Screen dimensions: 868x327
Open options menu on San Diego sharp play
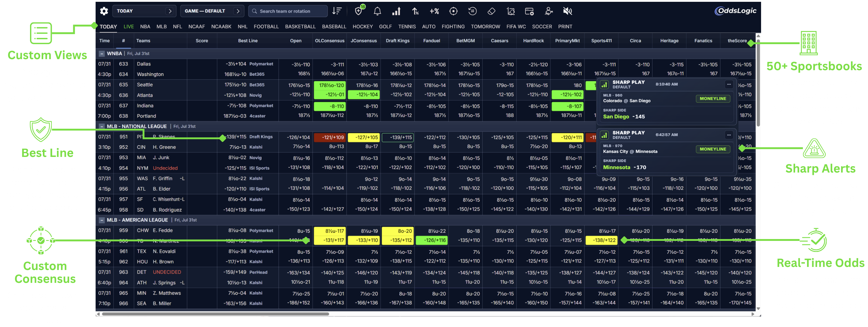pos(729,84)
